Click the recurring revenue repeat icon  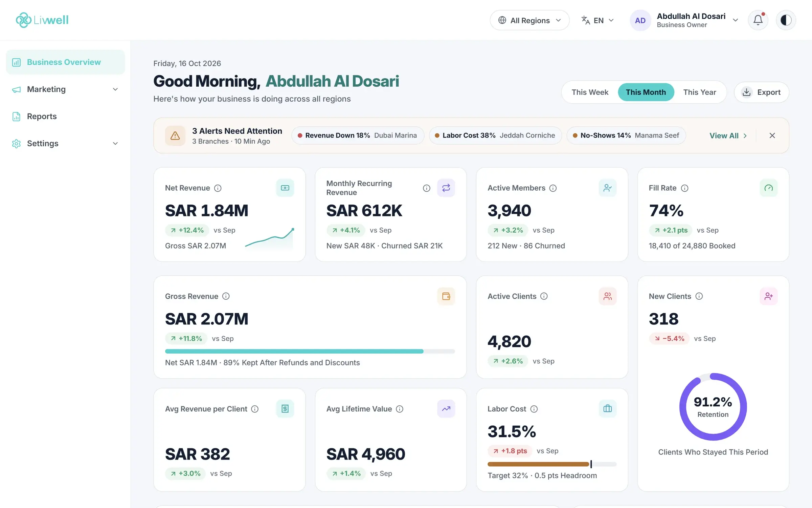[446, 188]
